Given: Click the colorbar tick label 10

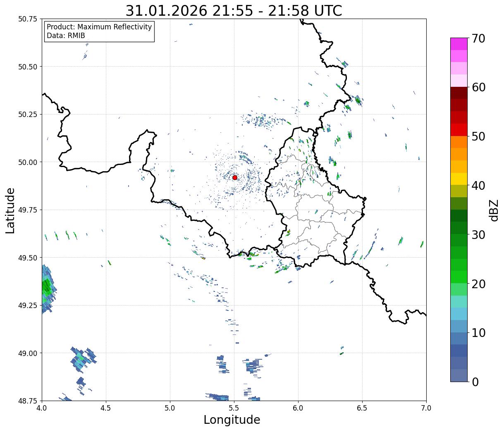Looking at the screenshot, I should click(478, 332).
